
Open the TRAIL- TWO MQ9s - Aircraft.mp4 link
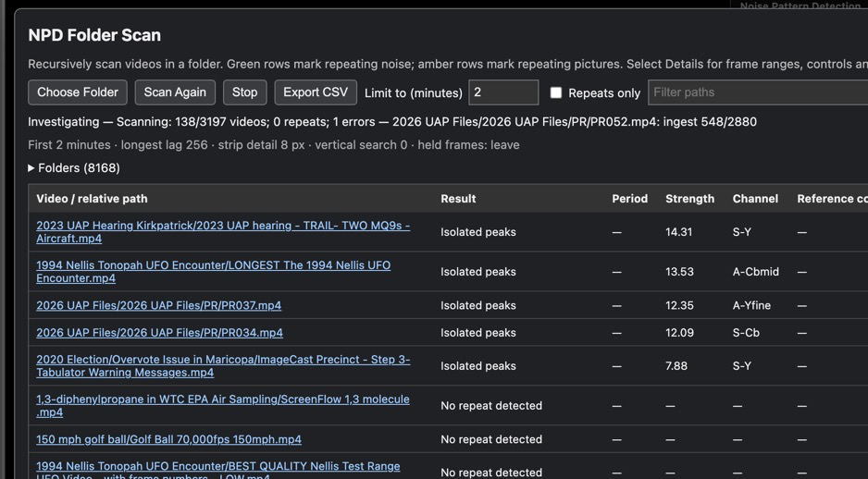click(x=223, y=232)
